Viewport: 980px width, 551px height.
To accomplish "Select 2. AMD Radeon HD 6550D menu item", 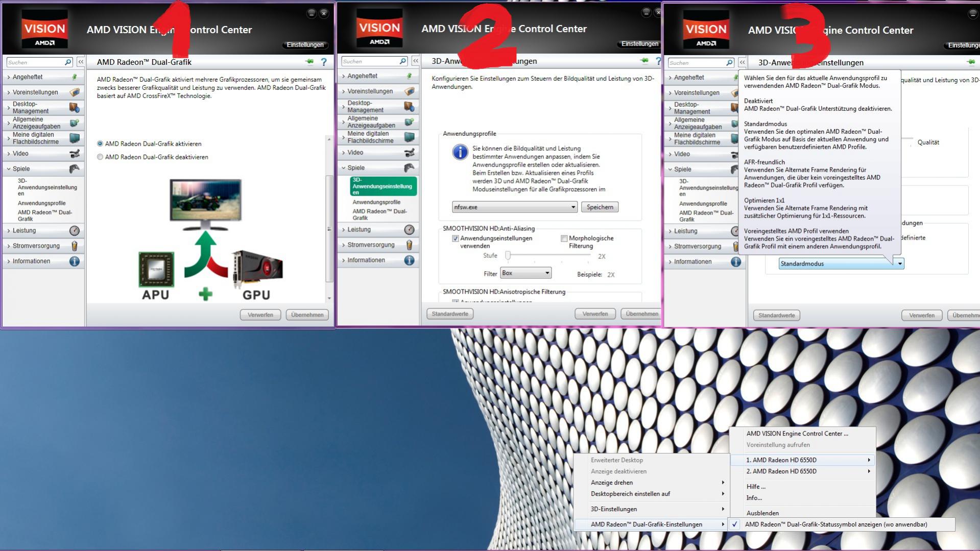I will (802, 471).
